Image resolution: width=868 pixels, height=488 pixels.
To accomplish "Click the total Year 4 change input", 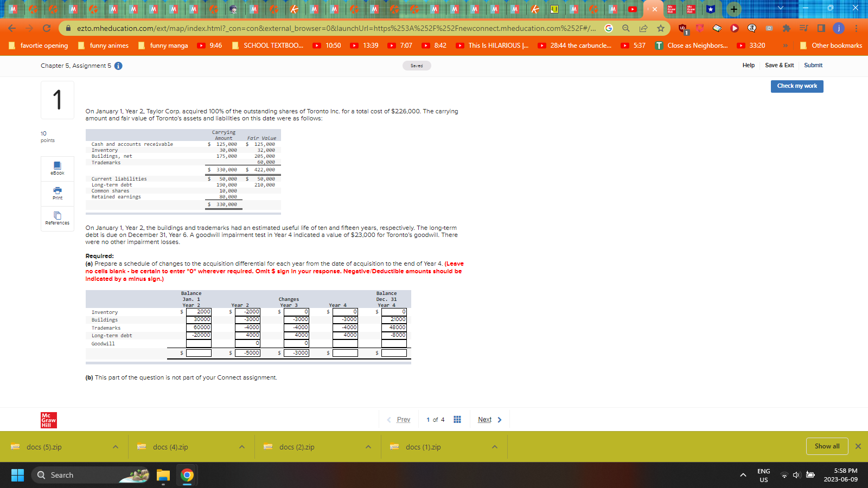I will tap(345, 353).
